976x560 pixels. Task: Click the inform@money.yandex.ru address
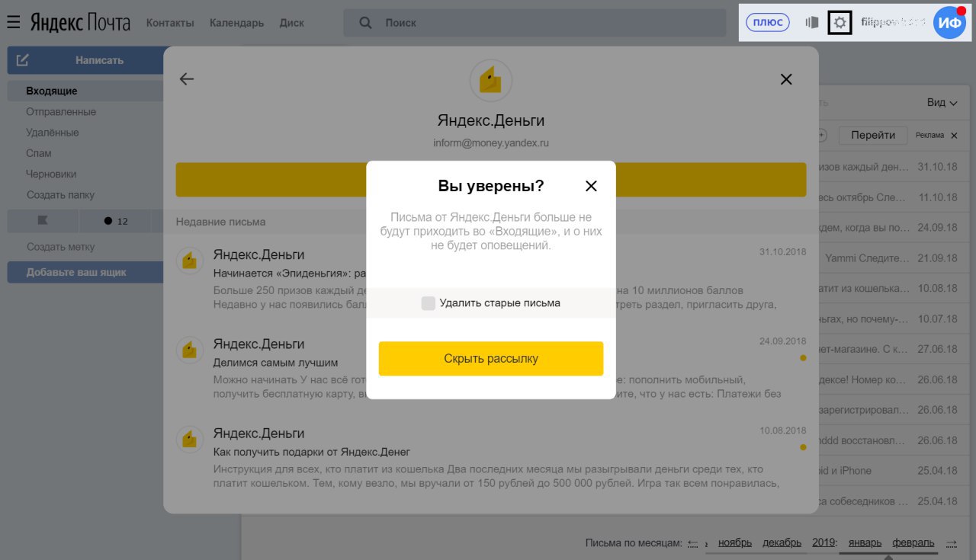pyautogui.click(x=491, y=142)
